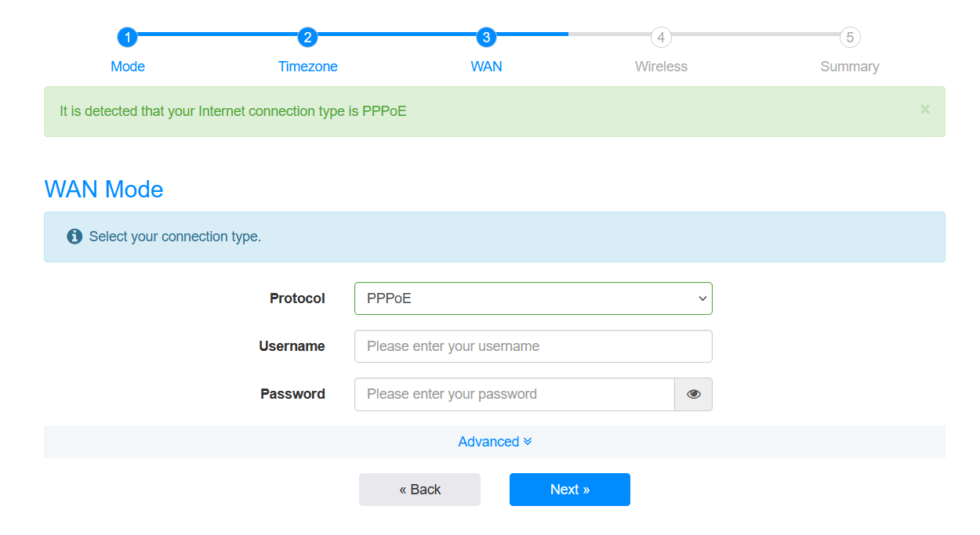Image resolution: width=980 pixels, height=535 pixels.
Task: Jump to the Wireless step label
Action: pos(661,67)
